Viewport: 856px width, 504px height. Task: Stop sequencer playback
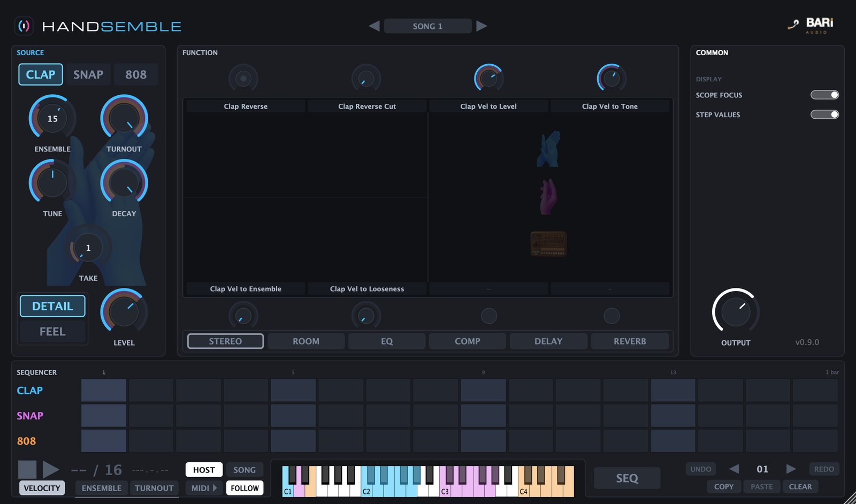tap(27, 470)
